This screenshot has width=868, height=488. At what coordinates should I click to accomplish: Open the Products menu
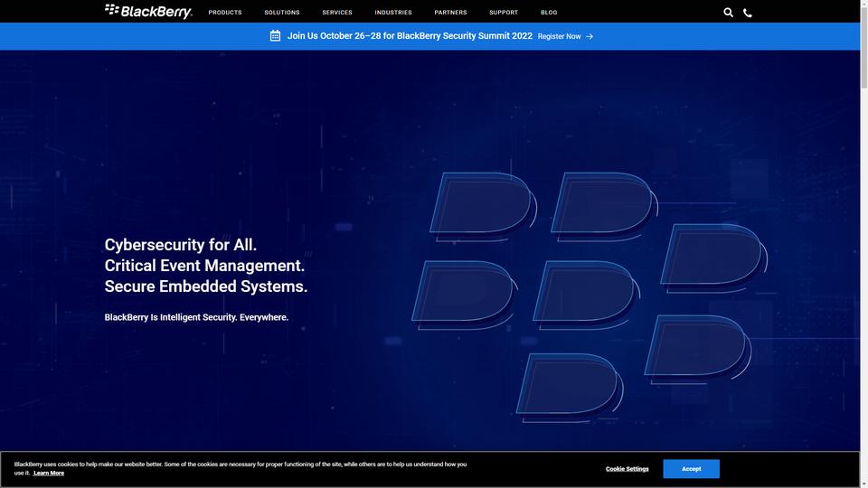tap(225, 12)
